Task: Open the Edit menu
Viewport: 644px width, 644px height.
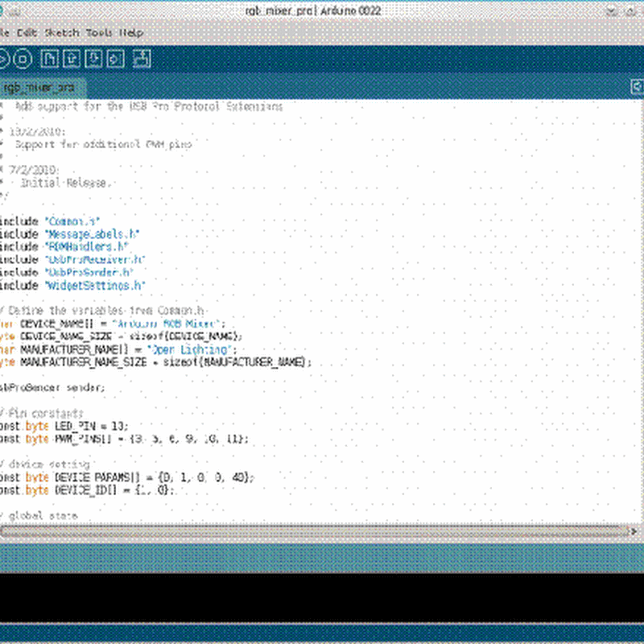Action: coord(27,33)
